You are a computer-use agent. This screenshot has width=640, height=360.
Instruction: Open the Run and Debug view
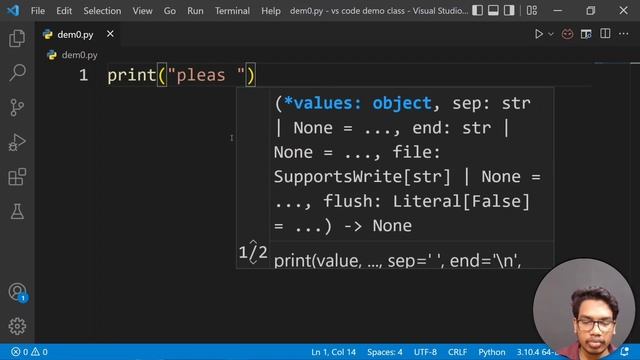pyautogui.click(x=17, y=142)
